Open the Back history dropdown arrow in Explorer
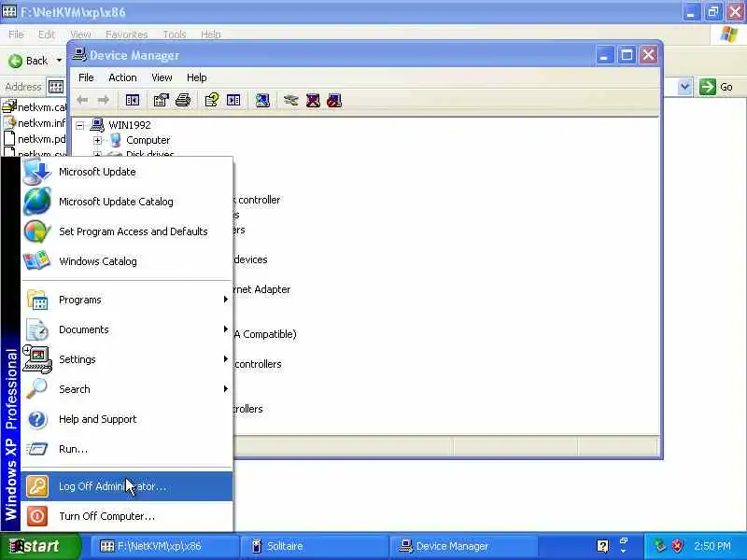The image size is (747, 560). 59,61
